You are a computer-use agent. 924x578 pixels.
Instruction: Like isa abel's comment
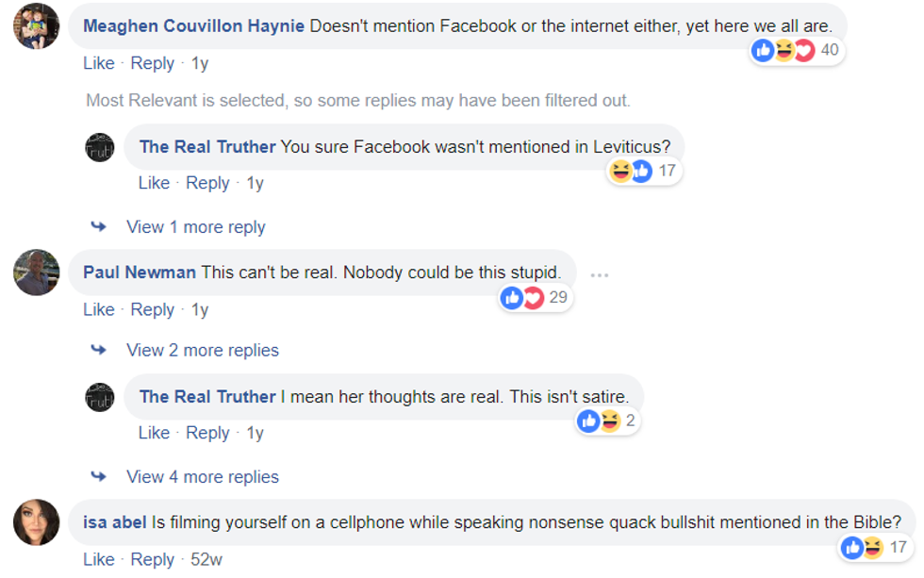point(98,559)
